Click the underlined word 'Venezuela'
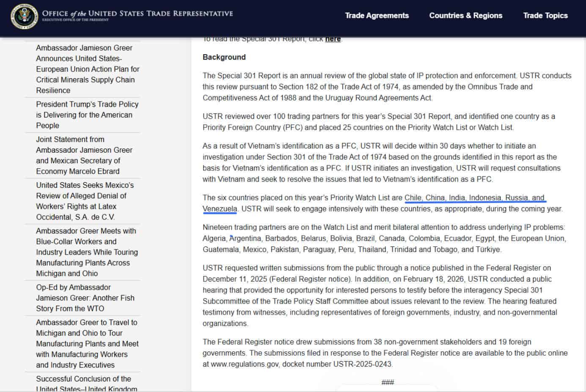 tap(220, 208)
